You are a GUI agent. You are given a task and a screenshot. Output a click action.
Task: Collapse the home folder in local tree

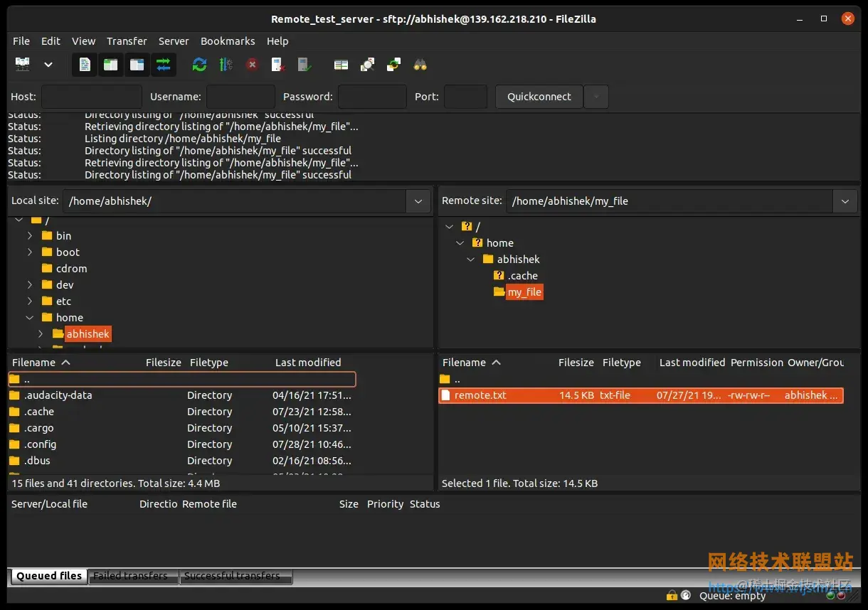(30, 318)
